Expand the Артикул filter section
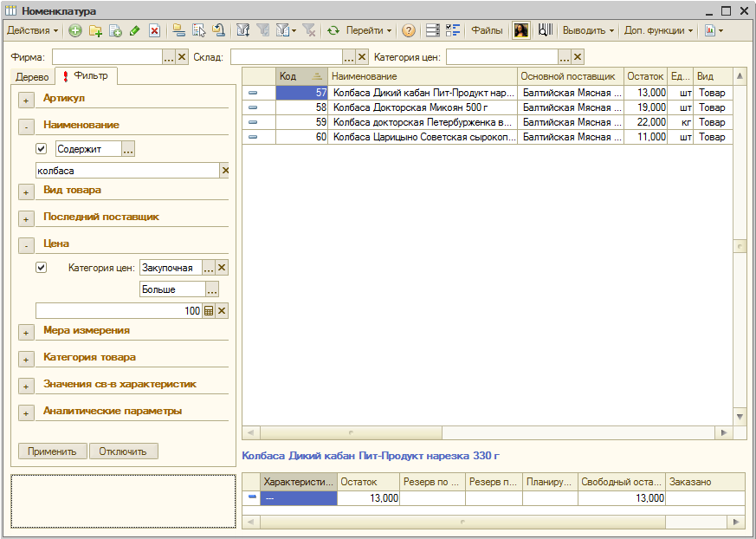The image size is (756, 539). [x=26, y=101]
